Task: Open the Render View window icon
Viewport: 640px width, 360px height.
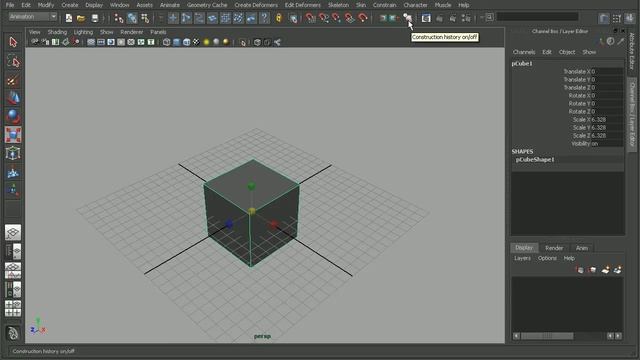Action: coord(426,18)
